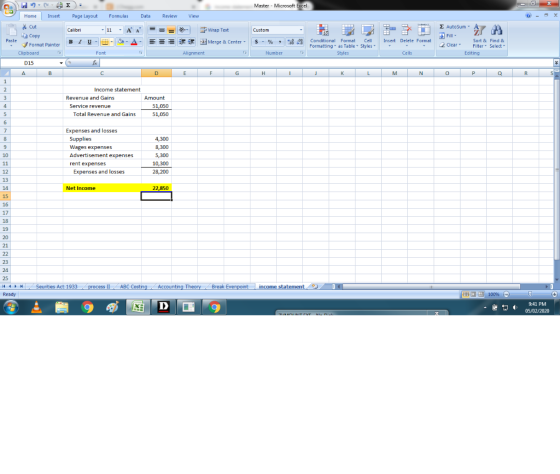
Task: Expand the Font group dialog launcher
Action: pyautogui.click(x=140, y=53)
